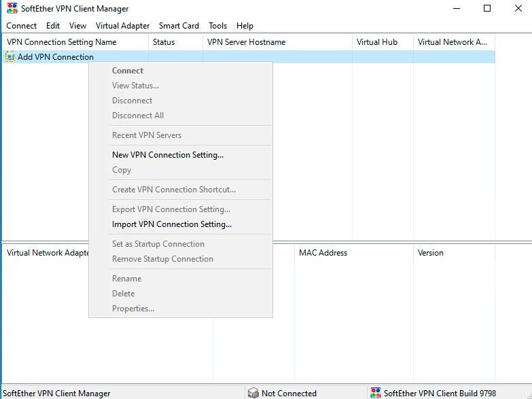Click the VPN Client Build status icon
The width and height of the screenshot is (532, 399).
coord(376,393)
